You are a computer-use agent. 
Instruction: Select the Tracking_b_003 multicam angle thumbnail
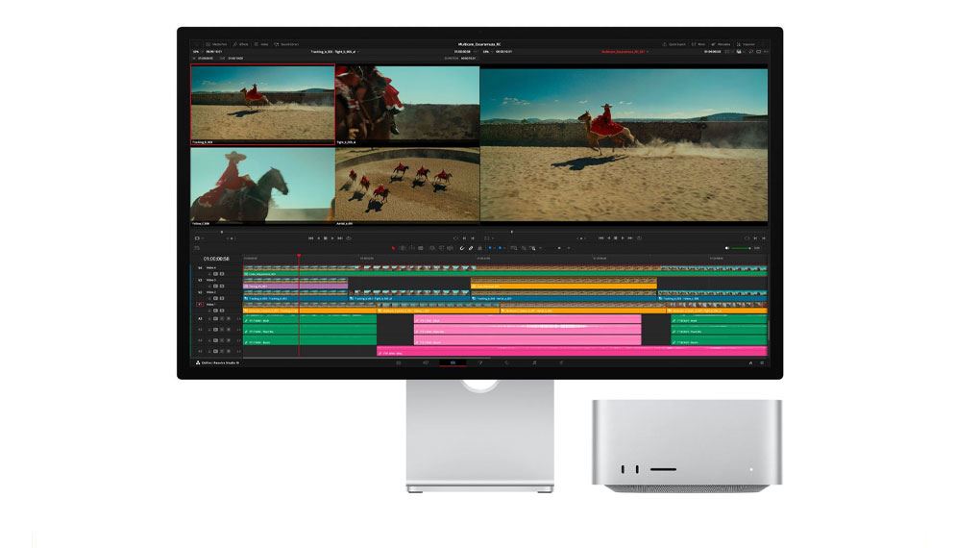pyautogui.click(x=262, y=105)
